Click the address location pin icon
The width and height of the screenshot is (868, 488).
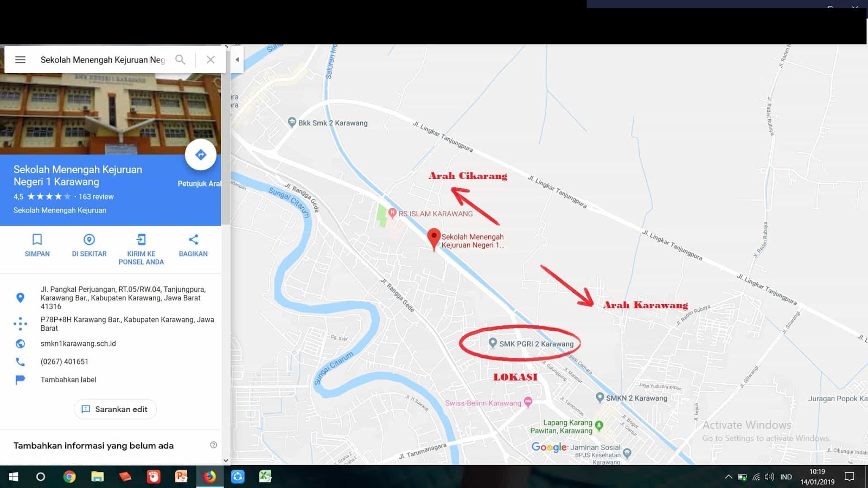tap(20, 298)
